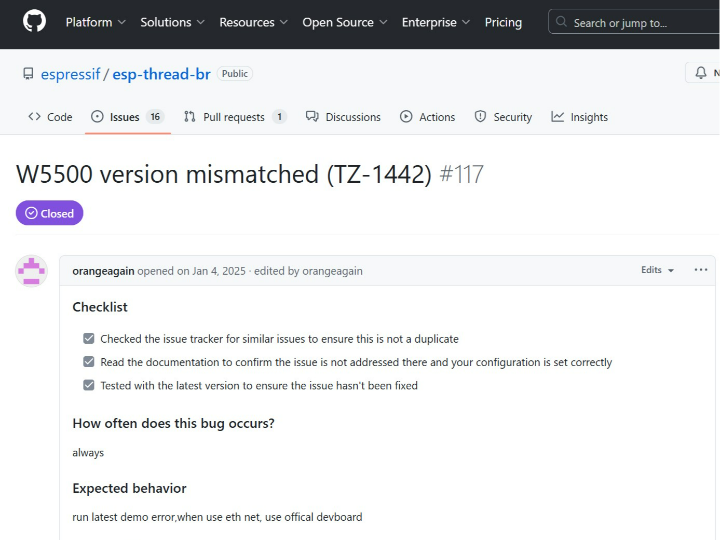Viewport: 720px width, 540px height.
Task: Click the search magnifier icon
Action: [x=562, y=22]
